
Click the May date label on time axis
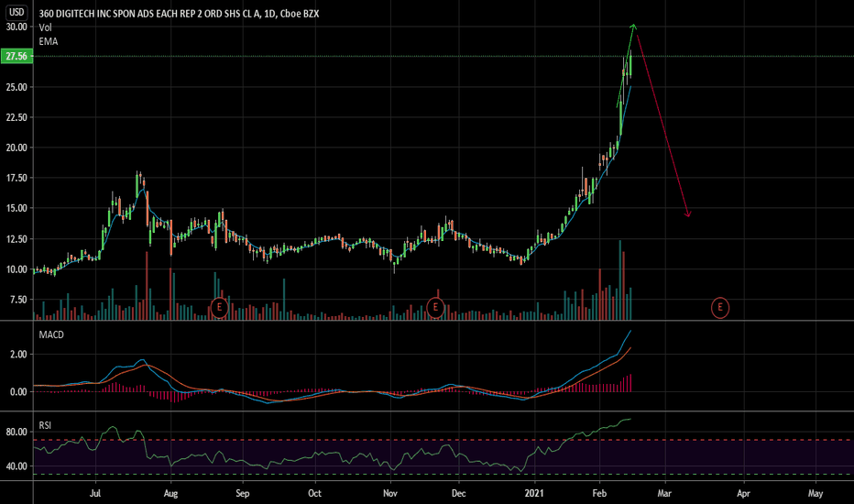pyautogui.click(x=815, y=494)
